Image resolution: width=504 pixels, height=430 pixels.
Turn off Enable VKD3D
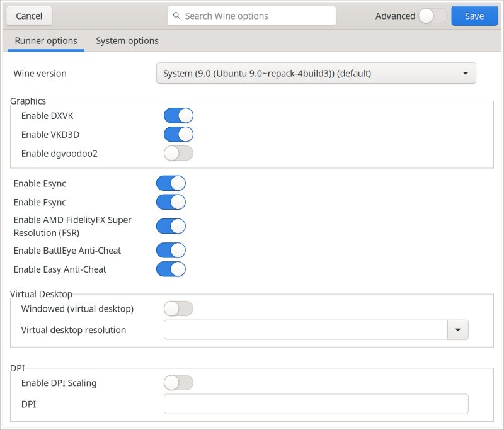(x=178, y=135)
